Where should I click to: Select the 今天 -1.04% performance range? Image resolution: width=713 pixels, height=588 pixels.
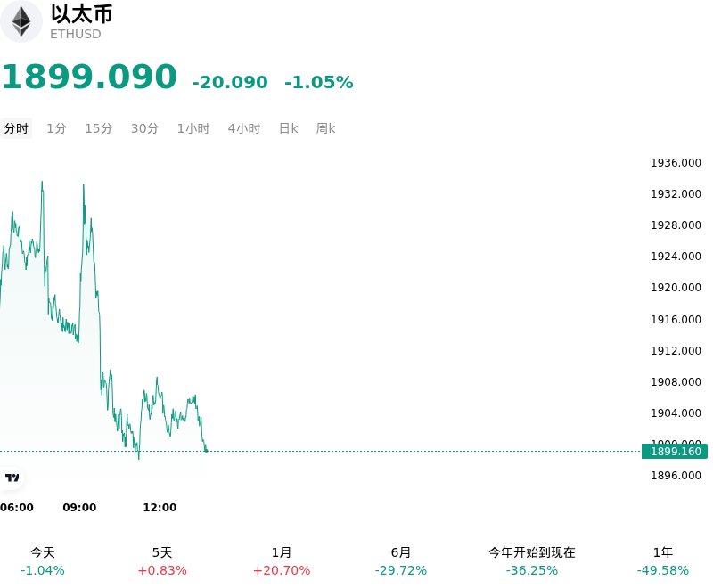click(x=43, y=561)
